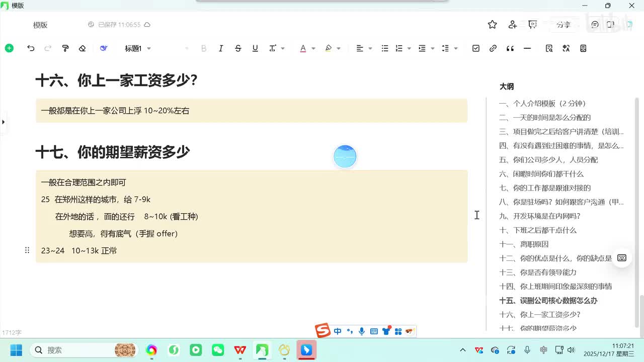Jump to outline item 十五、误删公司核心数据怎么办
The height and width of the screenshot is (362, 644).
click(x=548, y=301)
